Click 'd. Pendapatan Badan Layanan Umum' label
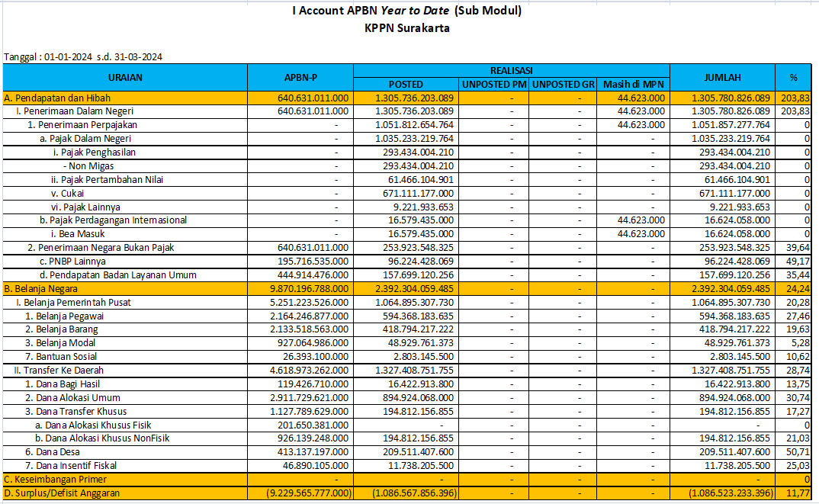This screenshot has width=819, height=504. pyautogui.click(x=118, y=274)
